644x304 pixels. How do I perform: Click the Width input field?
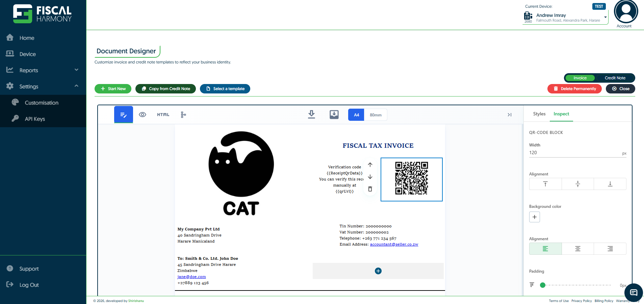[x=574, y=153]
